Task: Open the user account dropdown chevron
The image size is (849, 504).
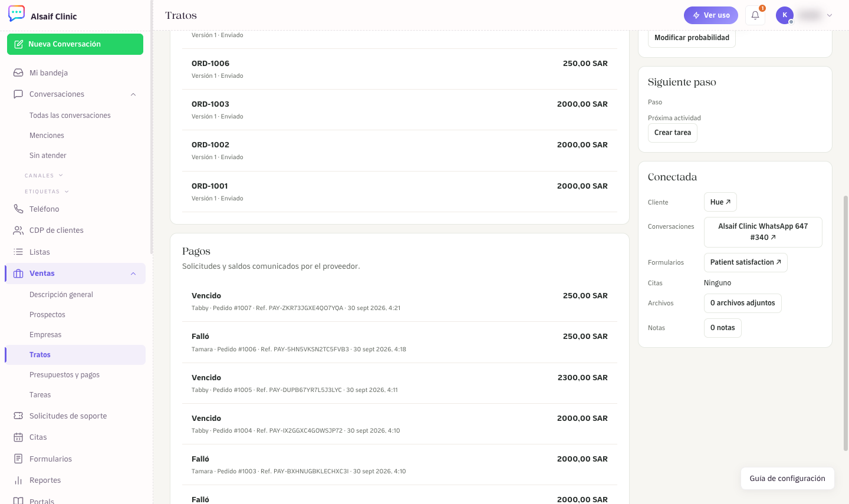Action: [830, 15]
